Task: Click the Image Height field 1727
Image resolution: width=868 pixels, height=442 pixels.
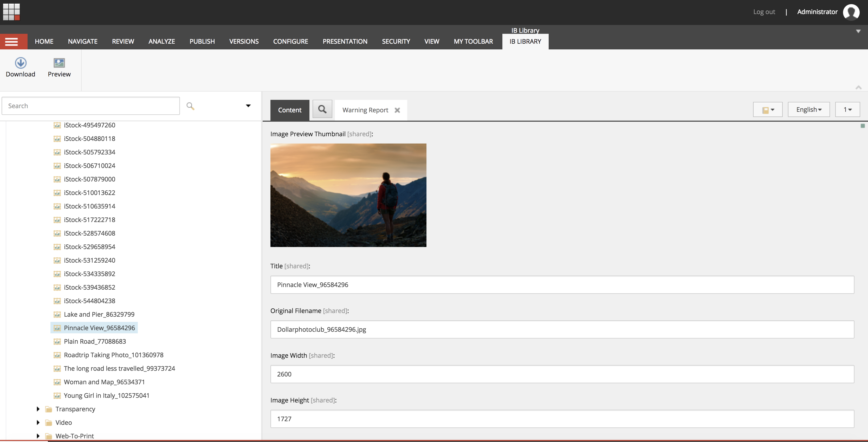Action: 562,419
